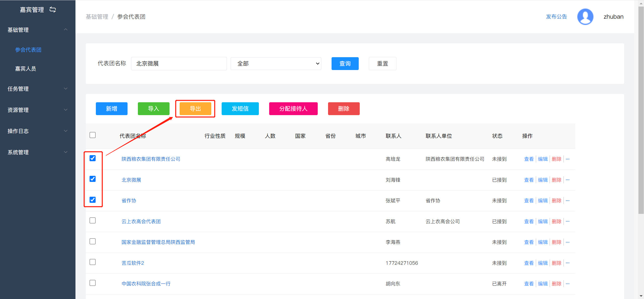Click the orange 导出 button
The height and width of the screenshot is (299, 644).
(x=195, y=109)
